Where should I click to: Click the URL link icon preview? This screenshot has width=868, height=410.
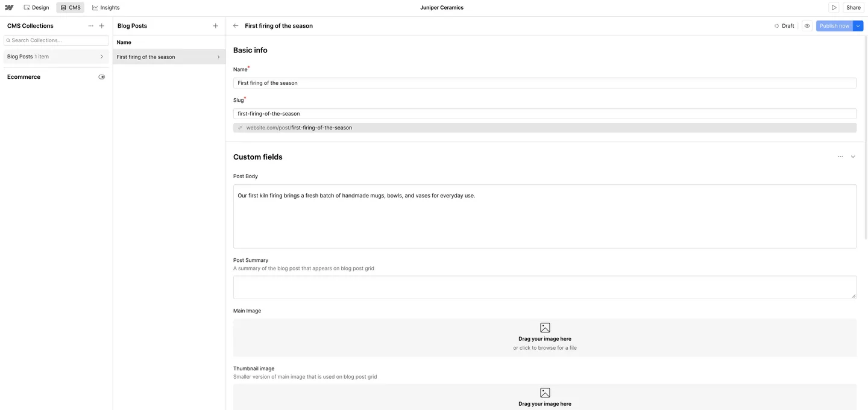click(x=240, y=128)
